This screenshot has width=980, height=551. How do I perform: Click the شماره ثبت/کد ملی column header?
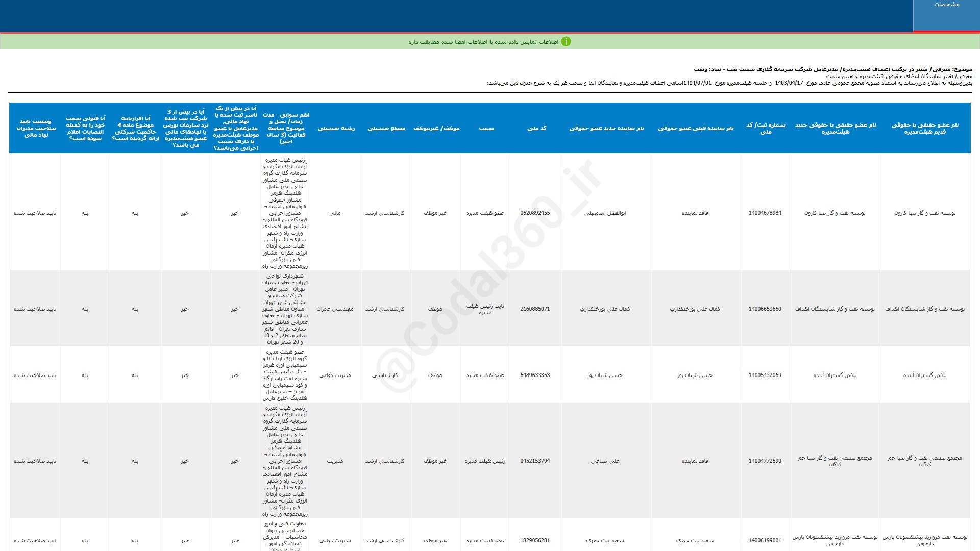[x=765, y=128]
